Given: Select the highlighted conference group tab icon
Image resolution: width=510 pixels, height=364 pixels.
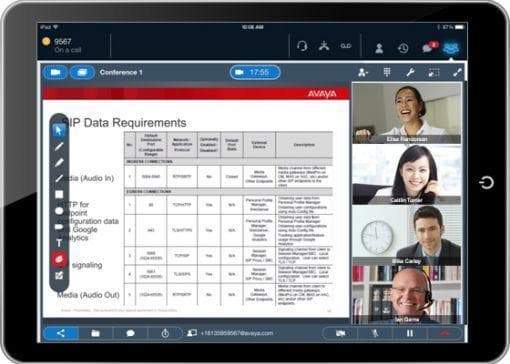Looking at the screenshot, I should [451, 48].
